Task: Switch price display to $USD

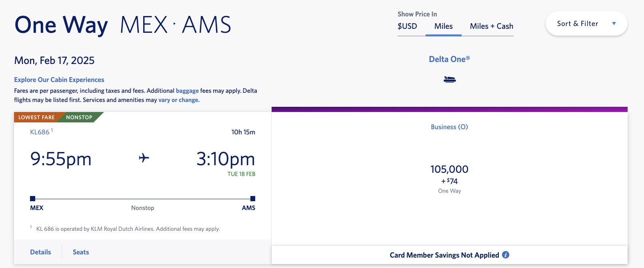Action: coord(407,26)
